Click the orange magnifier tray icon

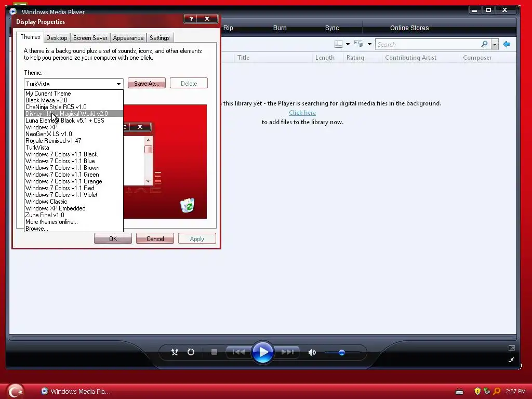[x=497, y=391]
